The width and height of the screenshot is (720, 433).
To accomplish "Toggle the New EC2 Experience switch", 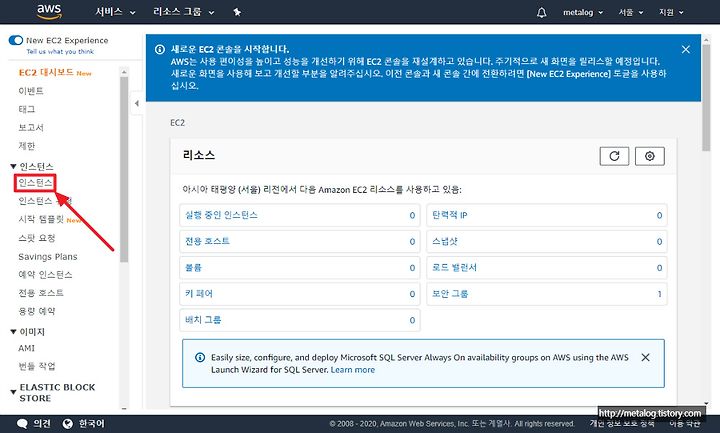I will click(16, 40).
